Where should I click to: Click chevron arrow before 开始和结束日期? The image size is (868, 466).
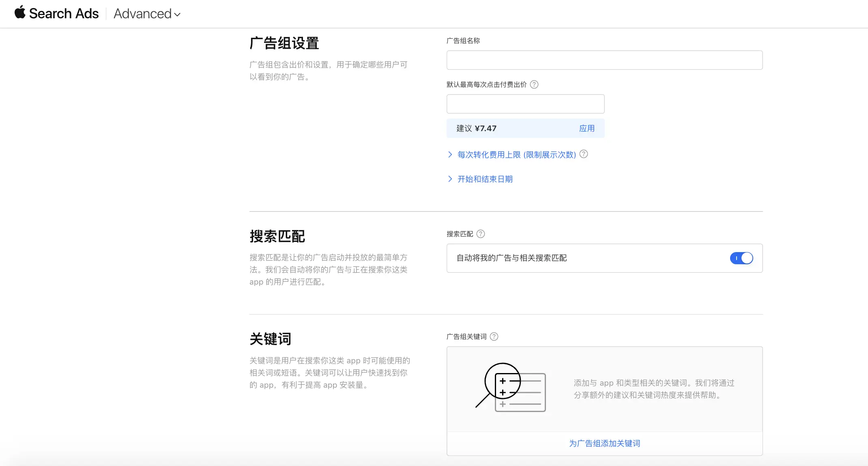click(450, 179)
